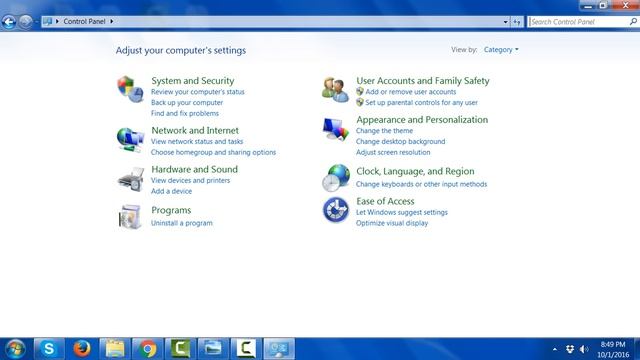Click Add a device
Image resolution: width=640 pixels, height=360 pixels.
point(171,191)
